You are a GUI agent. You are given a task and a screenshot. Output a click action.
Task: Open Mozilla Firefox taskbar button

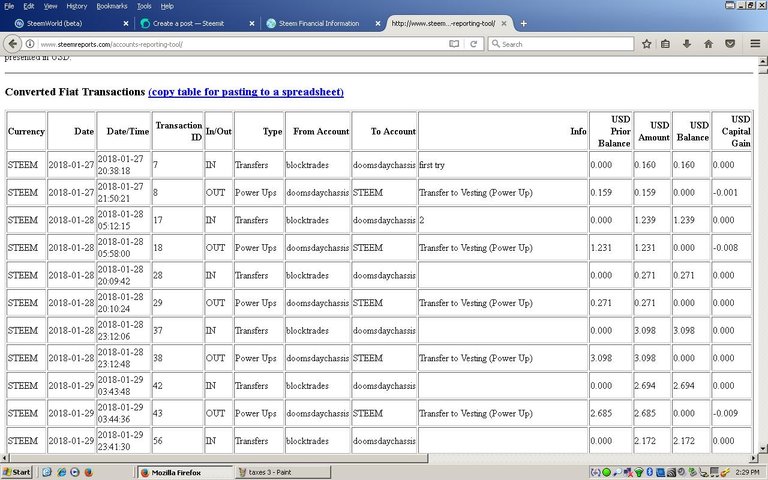coord(184,472)
